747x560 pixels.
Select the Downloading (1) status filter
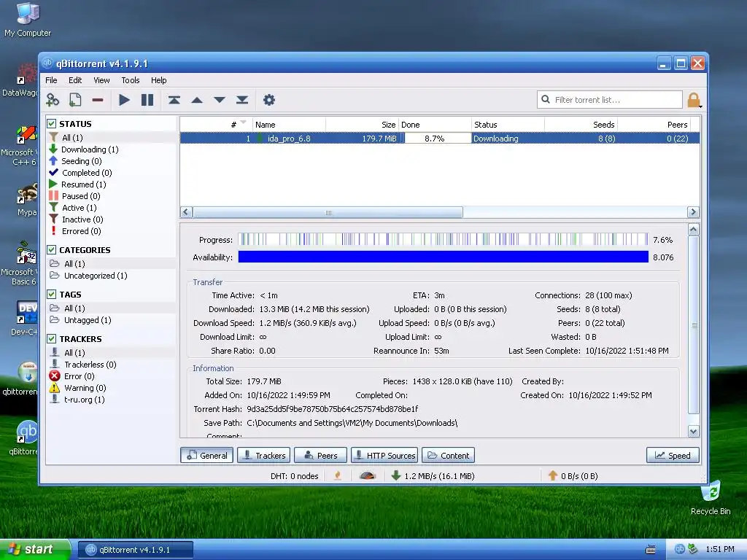click(x=90, y=149)
